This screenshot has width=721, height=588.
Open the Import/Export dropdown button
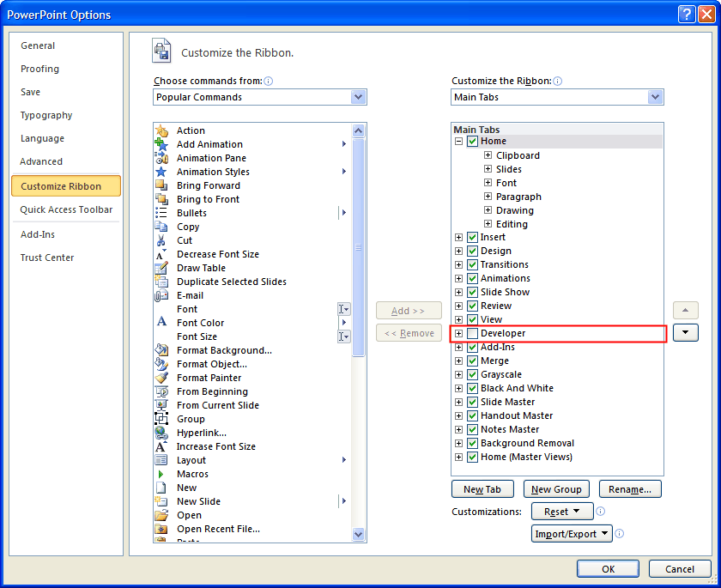[x=572, y=534]
